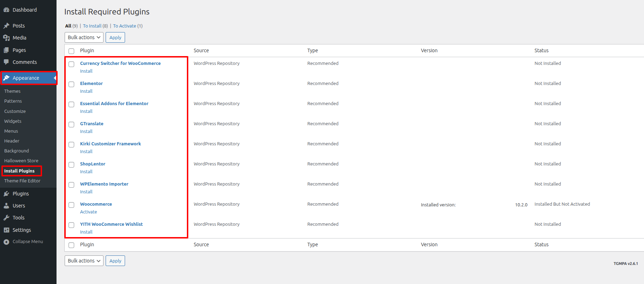Open Patterns submenu item
Screen dimensions: 644x284
pyautogui.click(x=13, y=101)
